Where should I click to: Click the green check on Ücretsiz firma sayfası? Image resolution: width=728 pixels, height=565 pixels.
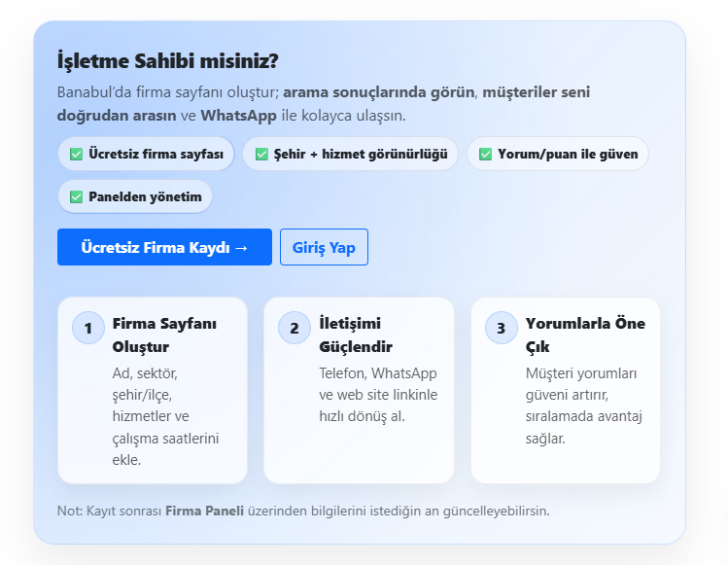(76, 154)
